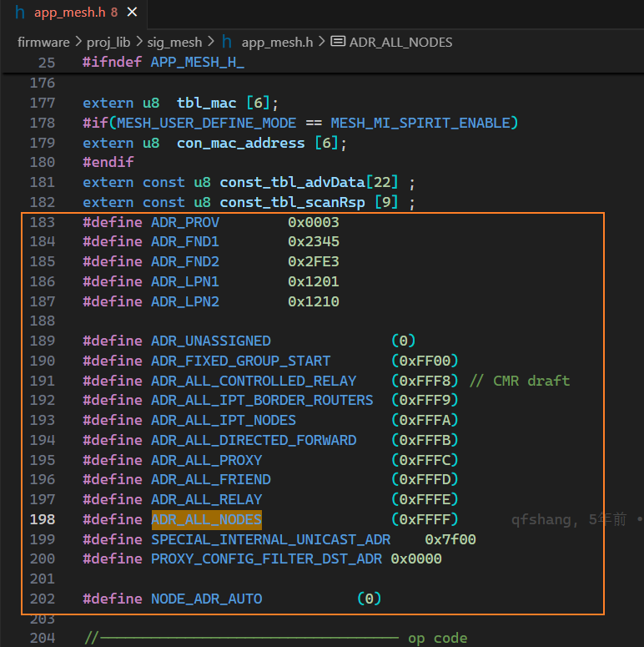The image size is (644, 647).
Task: Click line number 183 in gutter
Action: coord(43,222)
